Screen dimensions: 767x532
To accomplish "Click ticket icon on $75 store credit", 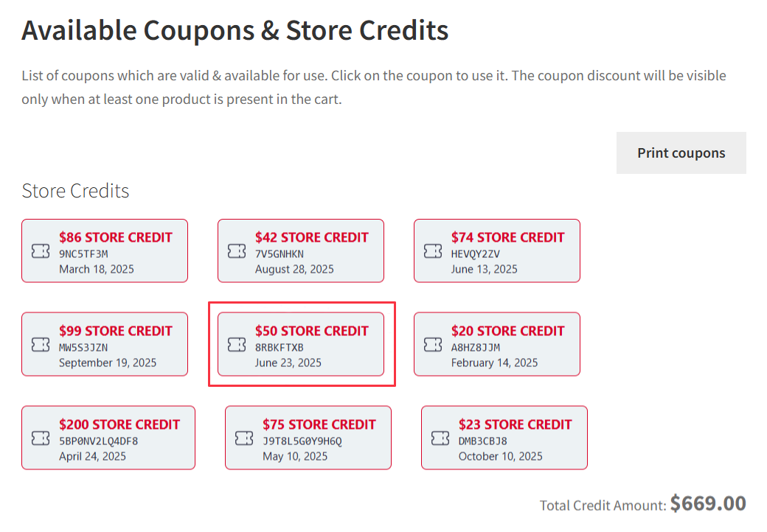I will 244,438.
